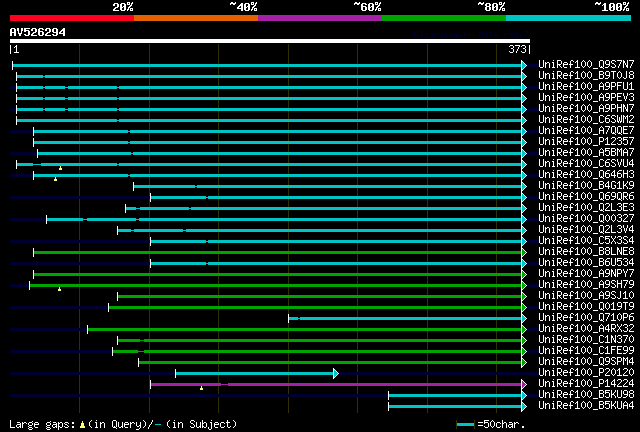This screenshot has height=432, width=640.
Task: Select the UniRef100_C6SVU4 label
Action: click(586, 163)
